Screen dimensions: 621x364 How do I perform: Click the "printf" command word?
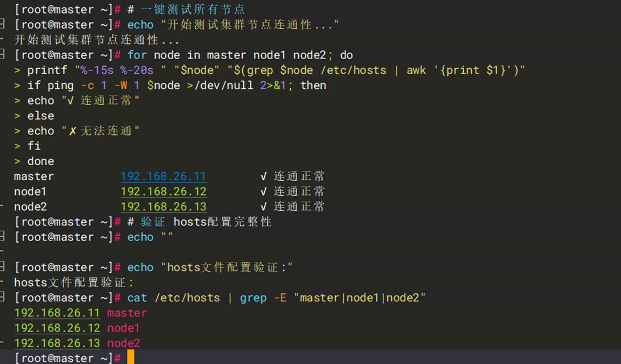pyautogui.click(x=47, y=70)
